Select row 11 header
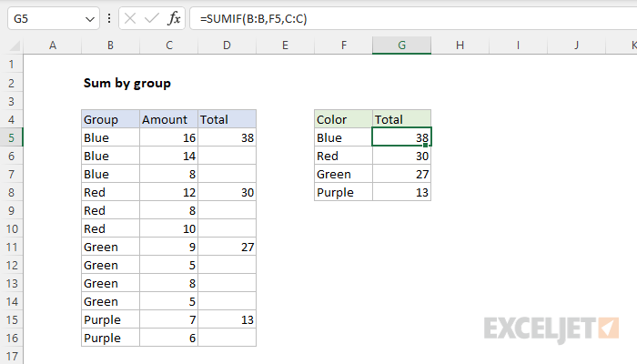This screenshot has height=364, width=637. (x=11, y=247)
